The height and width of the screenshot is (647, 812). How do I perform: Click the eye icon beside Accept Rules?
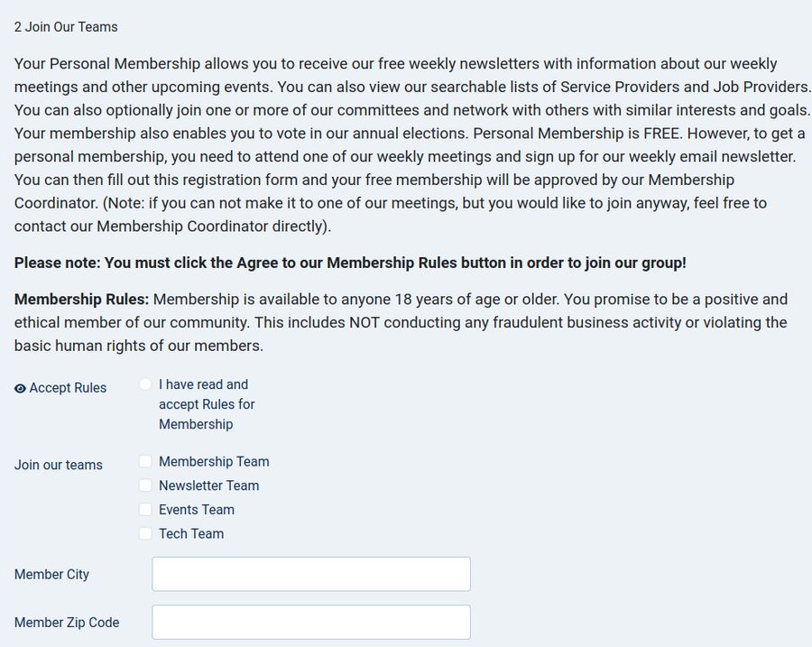point(20,388)
